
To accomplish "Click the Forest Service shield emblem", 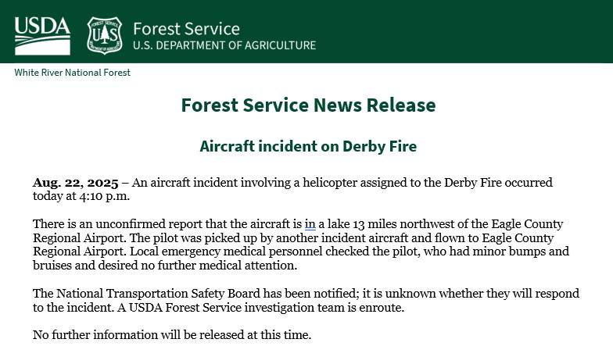I will point(104,35).
